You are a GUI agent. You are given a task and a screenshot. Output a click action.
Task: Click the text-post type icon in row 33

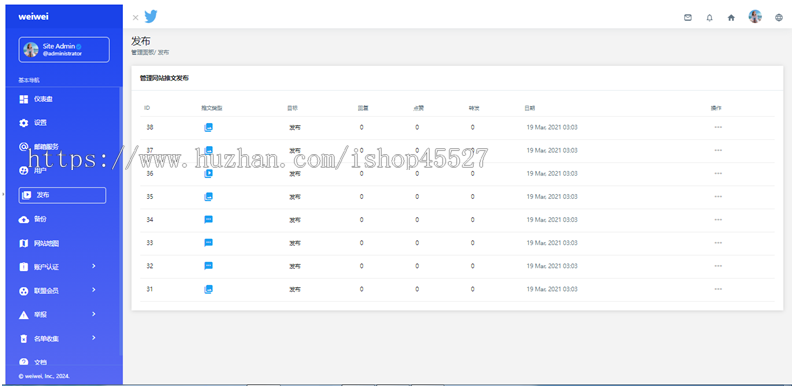pos(208,243)
